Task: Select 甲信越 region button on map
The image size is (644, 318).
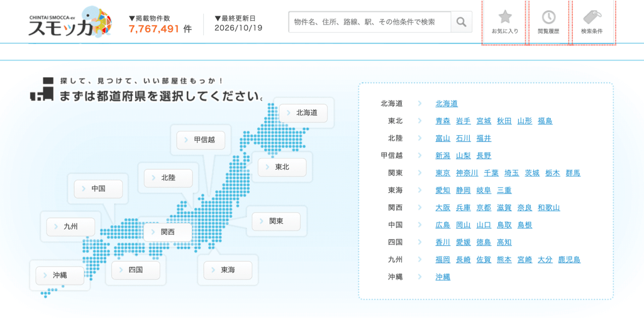Action: (201, 140)
